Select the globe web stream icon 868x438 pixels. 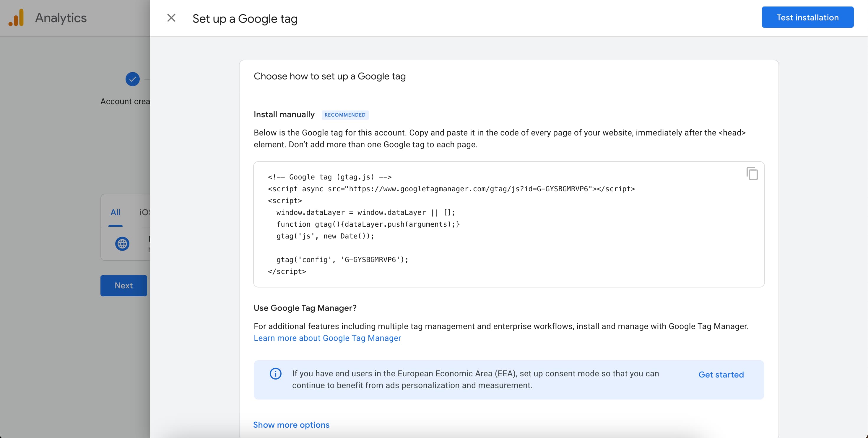(122, 243)
